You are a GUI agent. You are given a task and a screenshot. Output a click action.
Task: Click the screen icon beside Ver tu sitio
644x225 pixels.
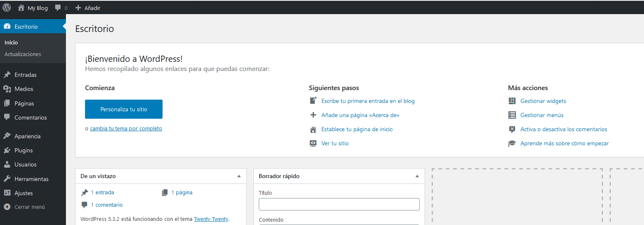pyautogui.click(x=313, y=143)
